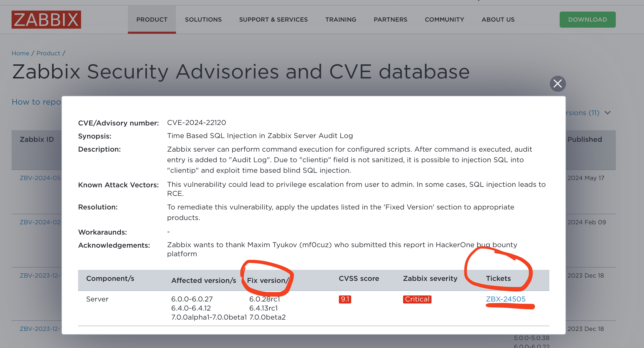Screen dimensions: 644x348
Task: Click the Zabbix severity column header
Action: coord(430,278)
